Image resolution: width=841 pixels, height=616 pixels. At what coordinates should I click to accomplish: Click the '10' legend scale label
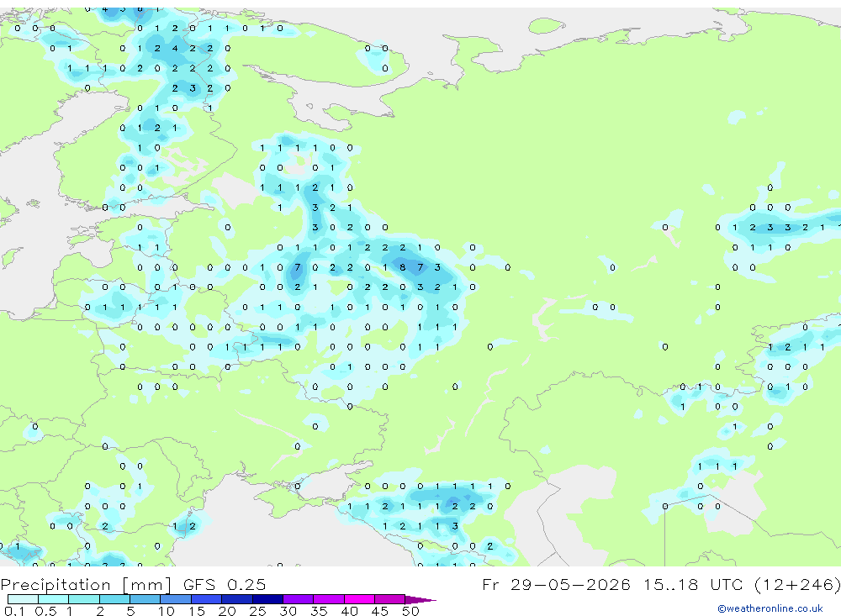click(x=167, y=611)
